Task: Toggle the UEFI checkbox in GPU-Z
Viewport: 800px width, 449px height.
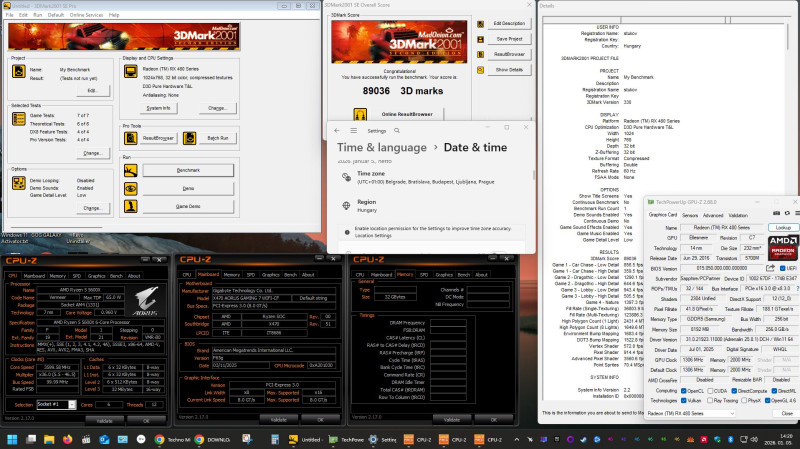Action: (x=782, y=268)
